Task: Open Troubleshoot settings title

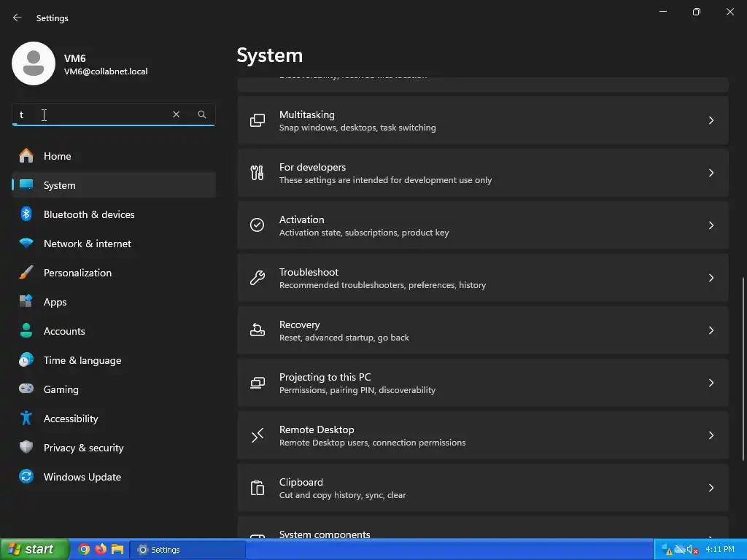Action: click(309, 272)
